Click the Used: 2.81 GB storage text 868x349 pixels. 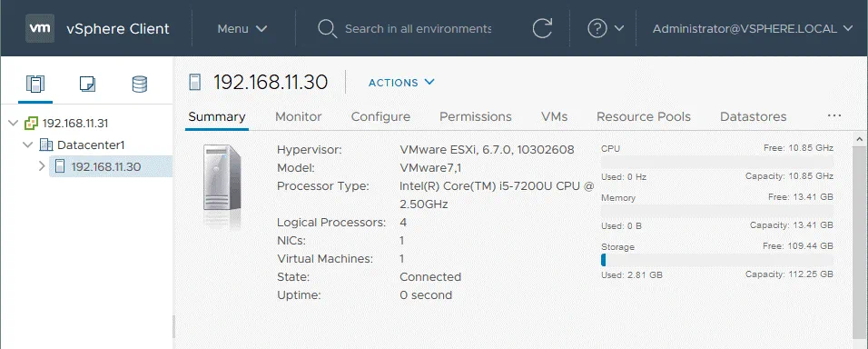pos(632,274)
